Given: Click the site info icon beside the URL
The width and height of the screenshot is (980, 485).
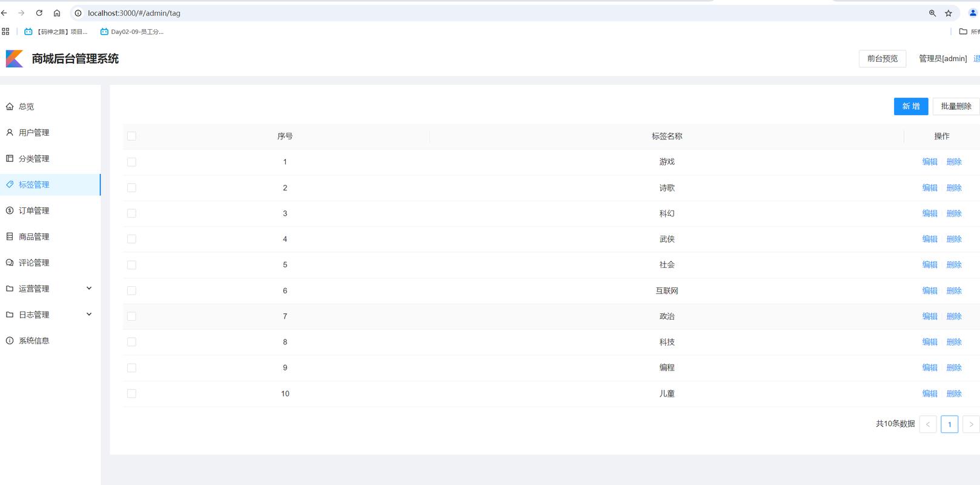Looking at the screenshot, I should click(78, 13).
